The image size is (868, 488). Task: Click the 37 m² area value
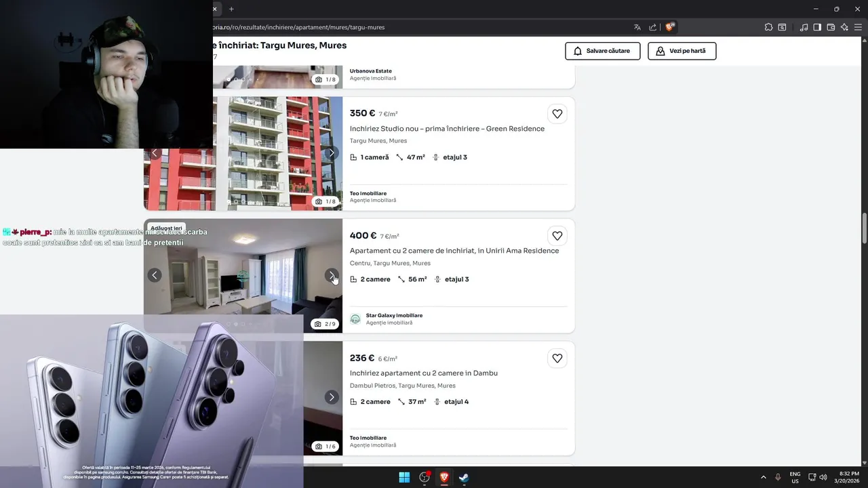[x=417, y=402]
